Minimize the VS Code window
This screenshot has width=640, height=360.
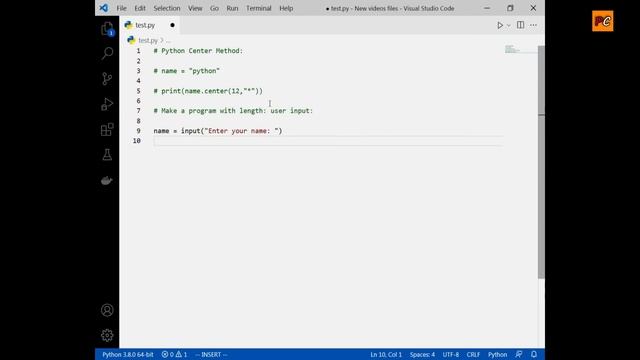[x=487, y=8]
